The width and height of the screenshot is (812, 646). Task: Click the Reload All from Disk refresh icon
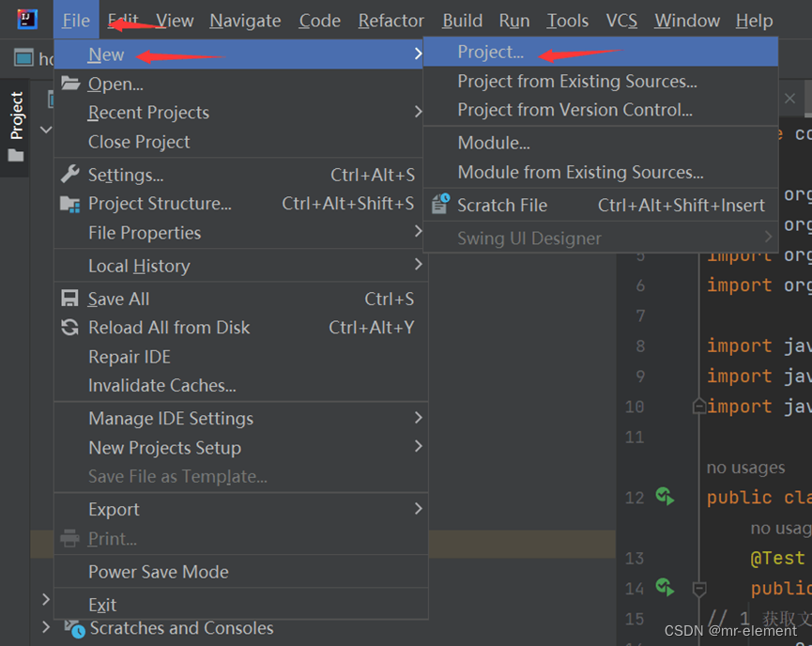point(69,328)
